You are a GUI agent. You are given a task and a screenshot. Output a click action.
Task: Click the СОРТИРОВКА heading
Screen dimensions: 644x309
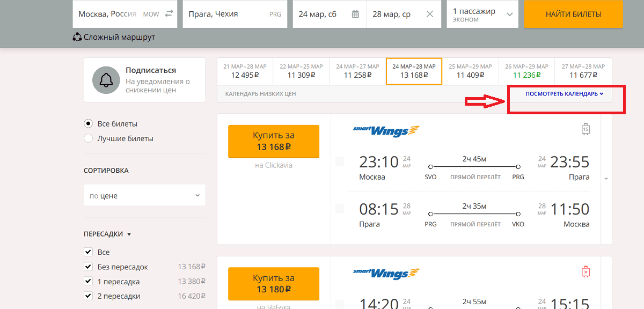tap(106, 171)
